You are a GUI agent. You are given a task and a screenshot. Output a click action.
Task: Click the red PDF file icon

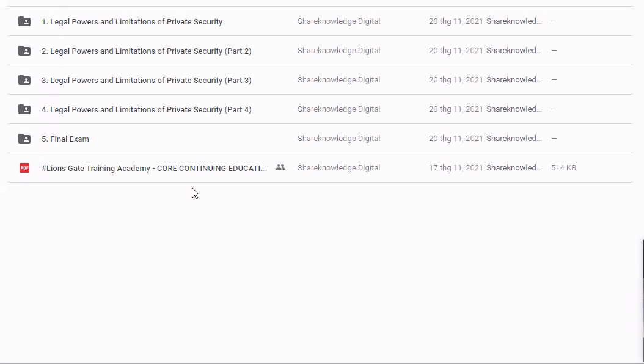point(24,168)
